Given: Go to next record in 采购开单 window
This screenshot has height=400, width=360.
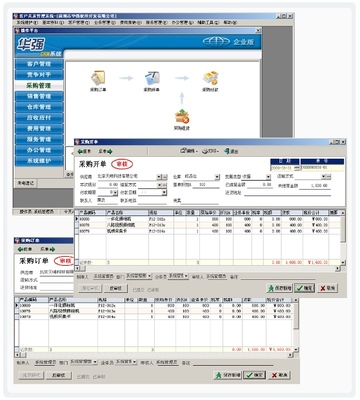Looking at the screenshot, I should [x=105, y=151].
